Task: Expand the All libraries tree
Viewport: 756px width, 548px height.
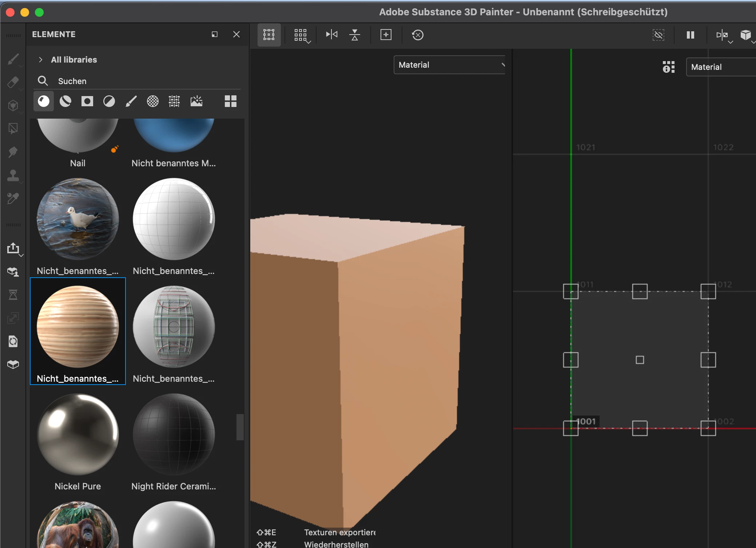Action: tap(41, 60)
